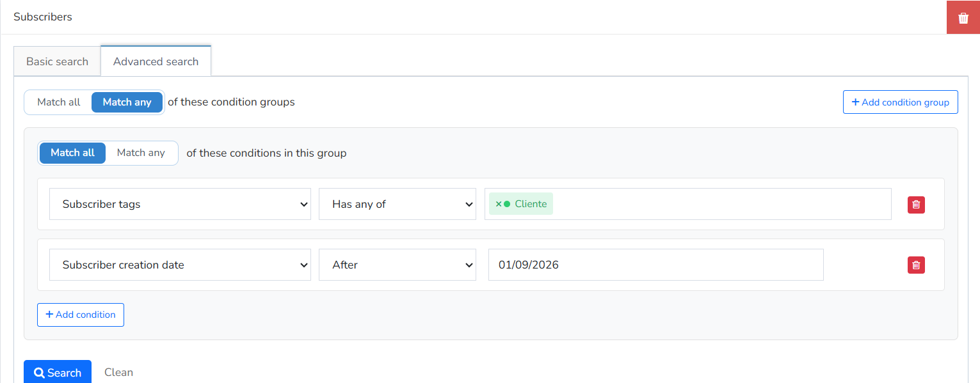This screenshot has width=980, height=383.
Task: Remove the Cliente tag via its x
Action: tap(499, 204)
